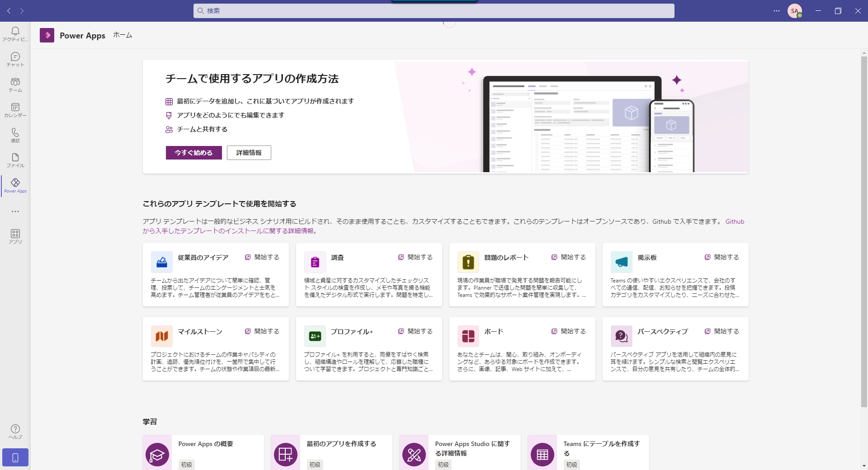The image size is (868, 470).
Task: Click 今すぐ始める button
Action: pos(194,153)
